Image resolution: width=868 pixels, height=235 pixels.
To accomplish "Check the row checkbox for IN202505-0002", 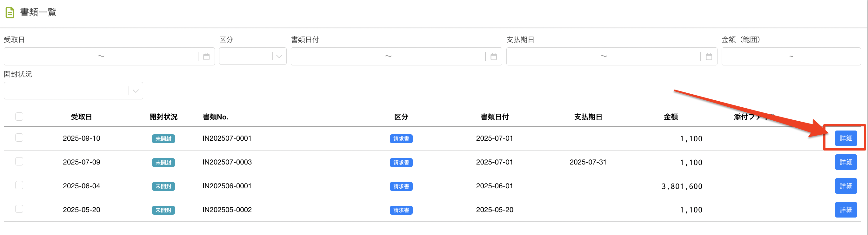I will coord(19,209).
